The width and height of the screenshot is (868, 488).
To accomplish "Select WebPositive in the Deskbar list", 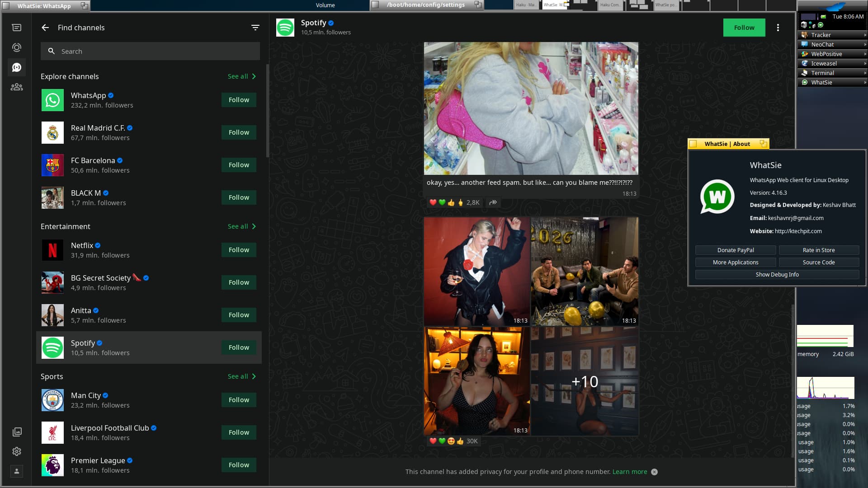I will (826, 54).
